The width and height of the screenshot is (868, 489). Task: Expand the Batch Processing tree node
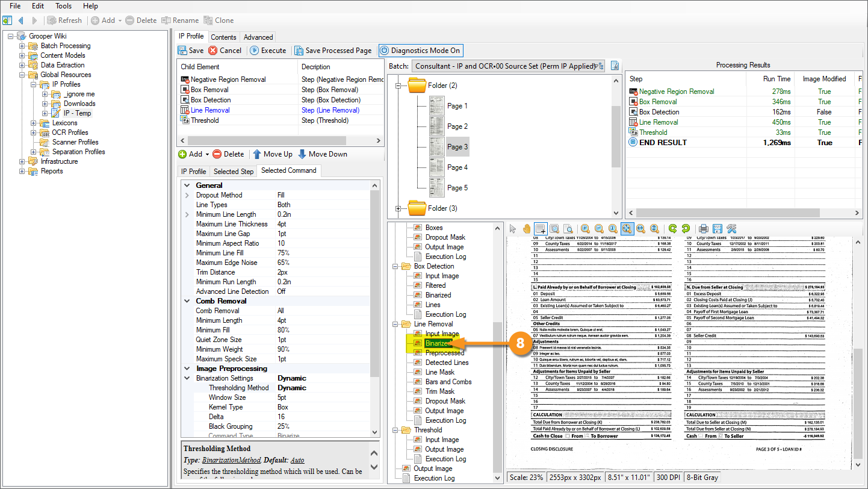coord(22,46)
